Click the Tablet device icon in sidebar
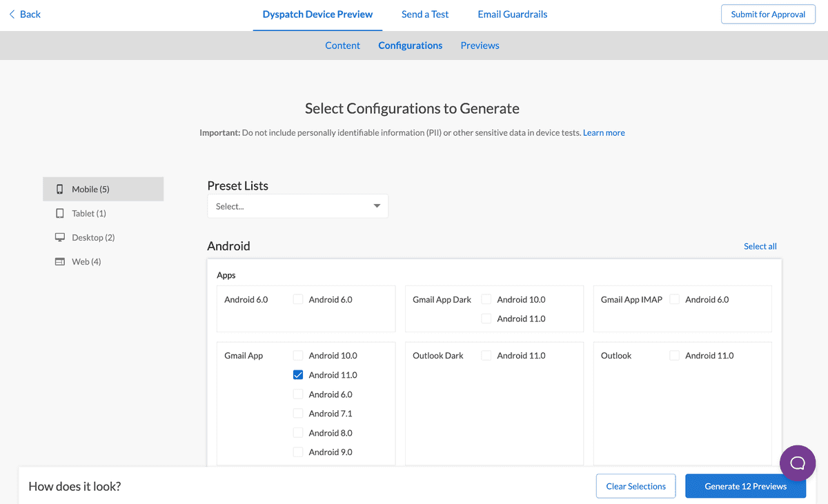The image size is (828, 504). (x=59, y=214)
